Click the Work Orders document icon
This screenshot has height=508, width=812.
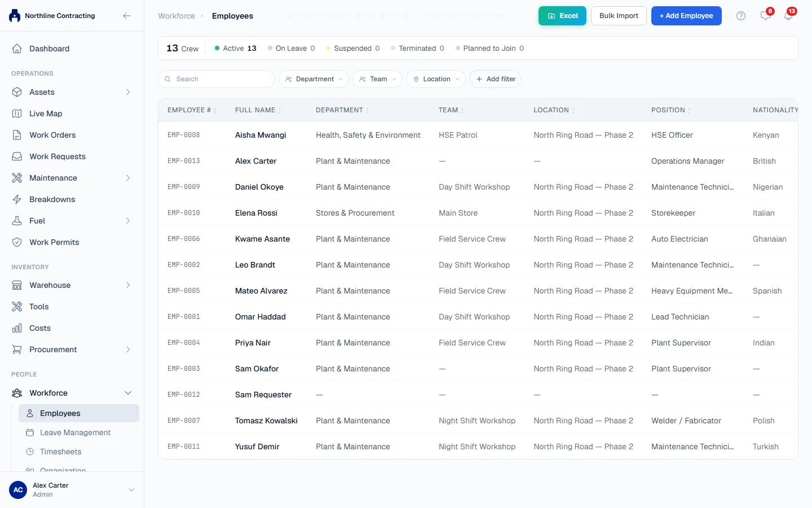[17, 135]
